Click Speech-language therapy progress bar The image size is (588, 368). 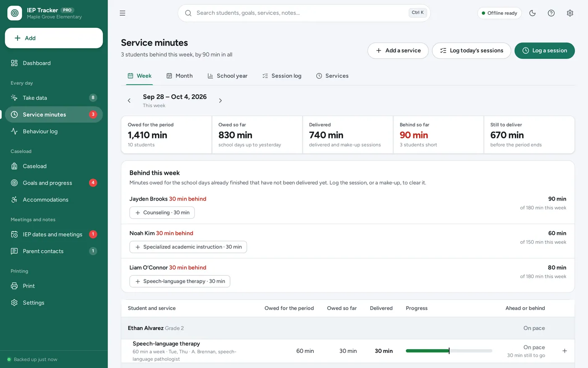pos(449,351)
